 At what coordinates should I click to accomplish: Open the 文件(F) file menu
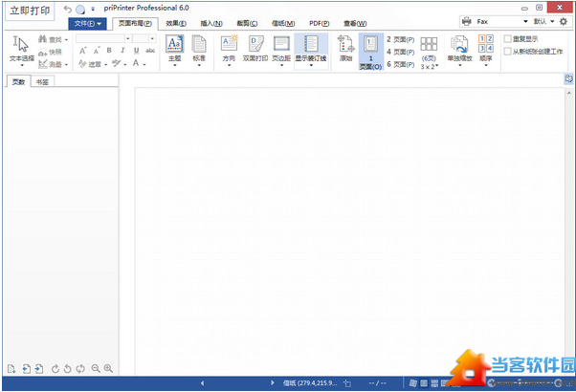(x=87, y=24)
